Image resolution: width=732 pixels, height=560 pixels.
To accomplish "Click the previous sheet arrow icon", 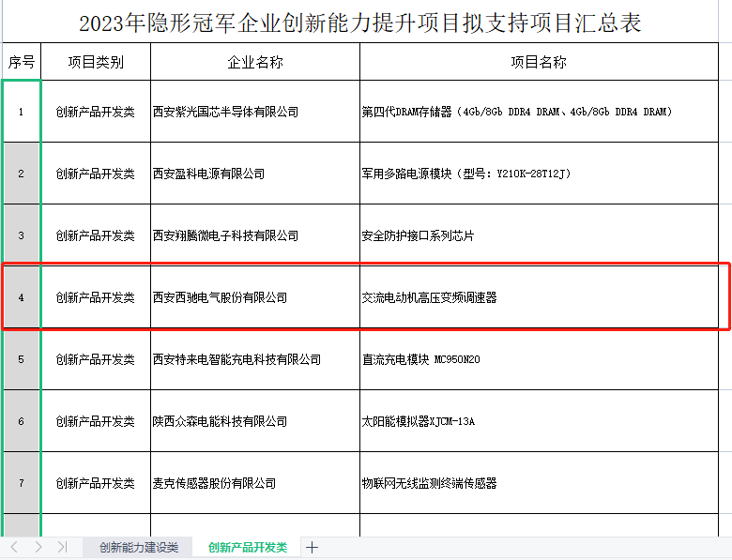I will click(14, 547).
